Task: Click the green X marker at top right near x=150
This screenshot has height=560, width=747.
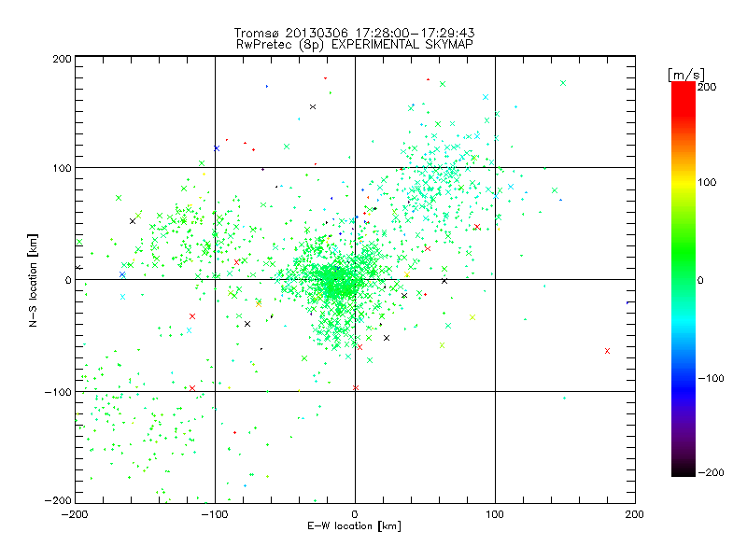Action: (563, 83)
